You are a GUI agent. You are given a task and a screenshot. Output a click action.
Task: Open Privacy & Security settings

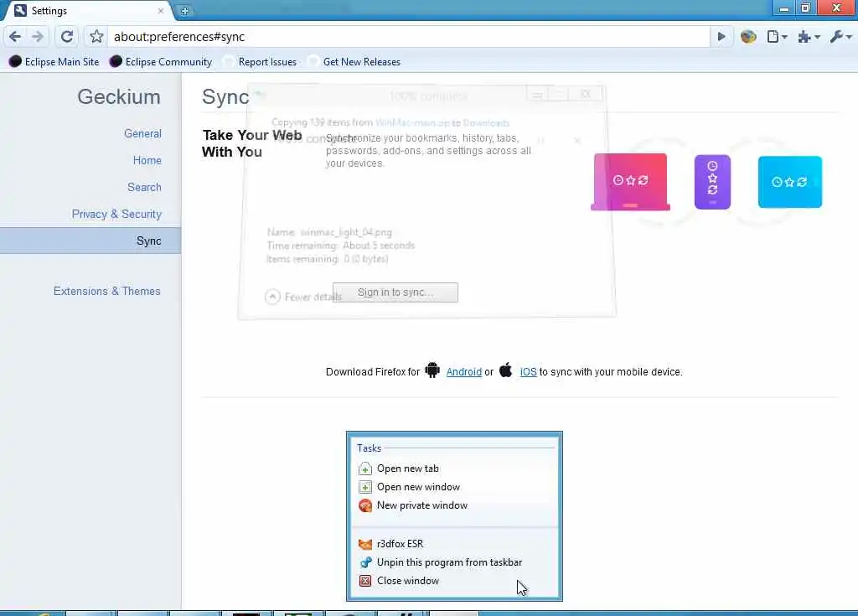coord(116,214)
